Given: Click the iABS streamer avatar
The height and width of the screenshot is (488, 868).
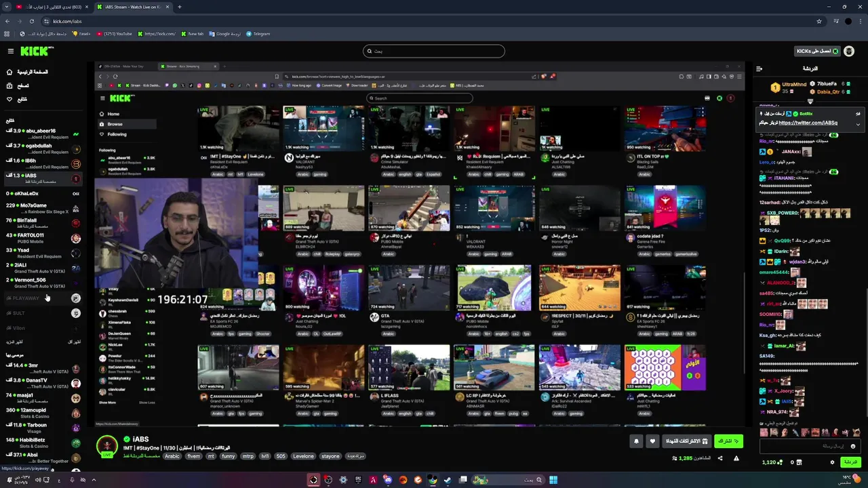Looking at the screenshot, I should pyautogui.click(x=107, y=446).
